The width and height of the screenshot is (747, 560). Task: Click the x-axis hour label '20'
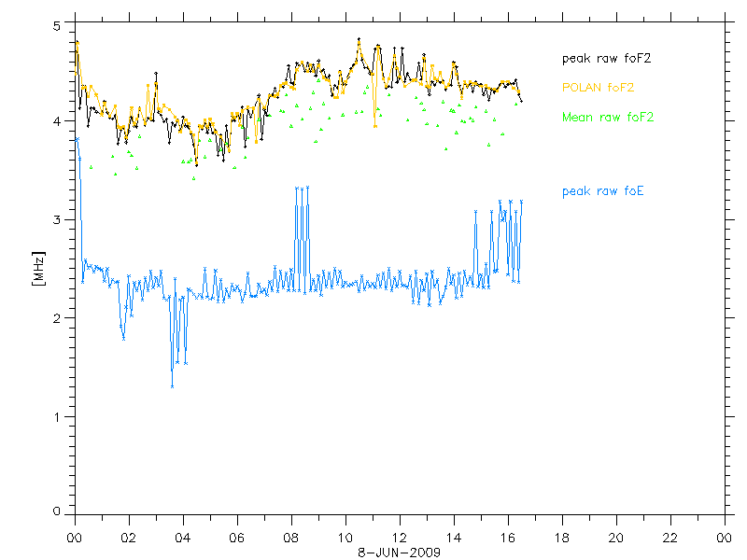click(x=616, y=539)
